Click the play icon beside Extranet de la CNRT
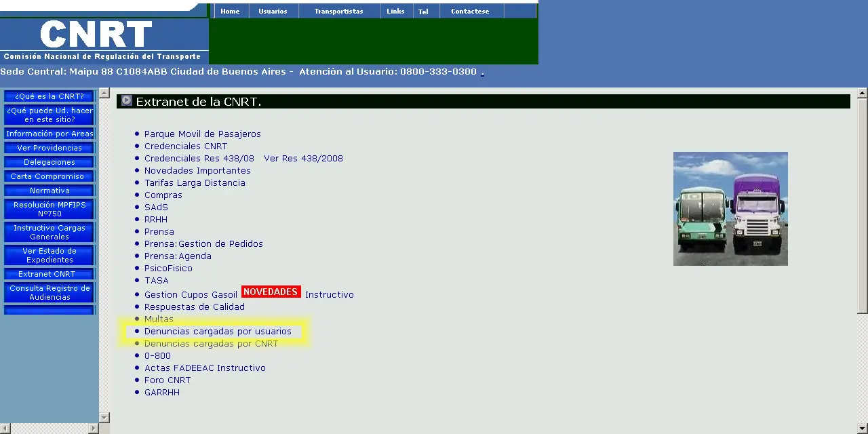The image size is (868, 434). (126, 100)
